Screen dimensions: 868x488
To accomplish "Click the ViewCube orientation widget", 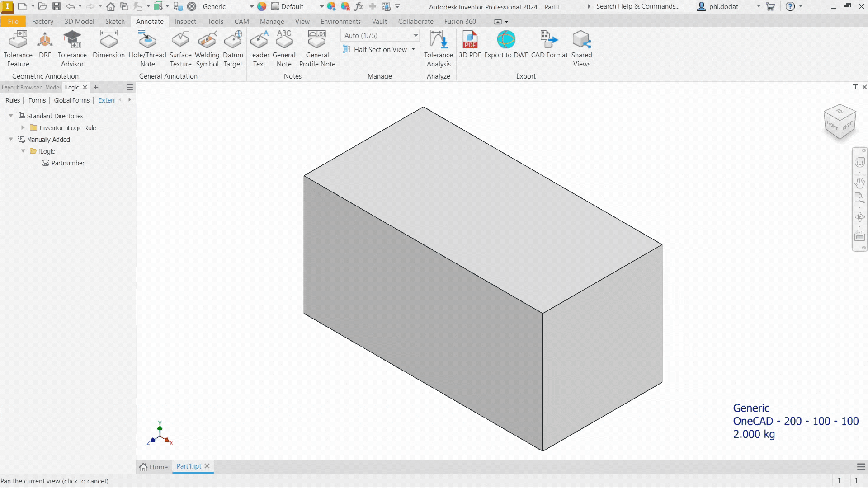I will pos(840,123).
